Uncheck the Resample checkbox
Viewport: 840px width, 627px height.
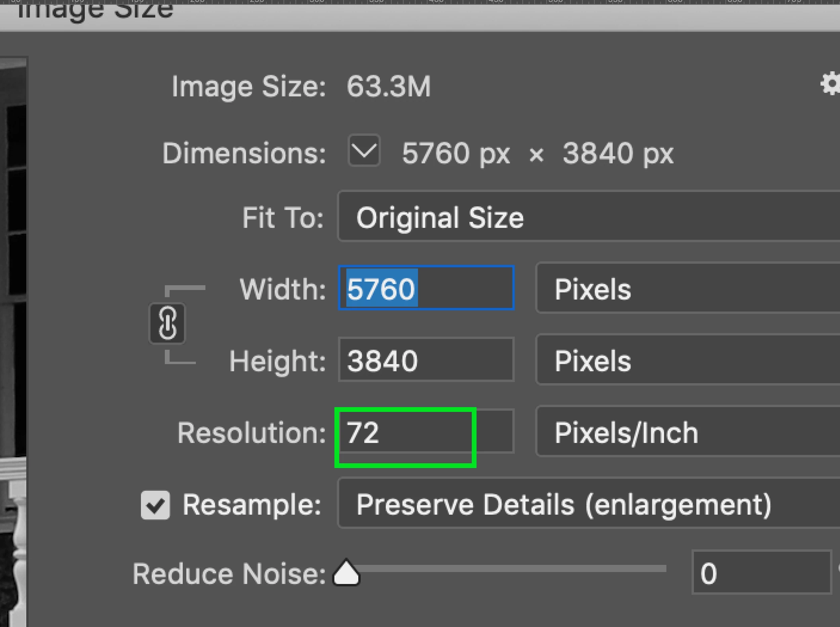coord(155,505)
